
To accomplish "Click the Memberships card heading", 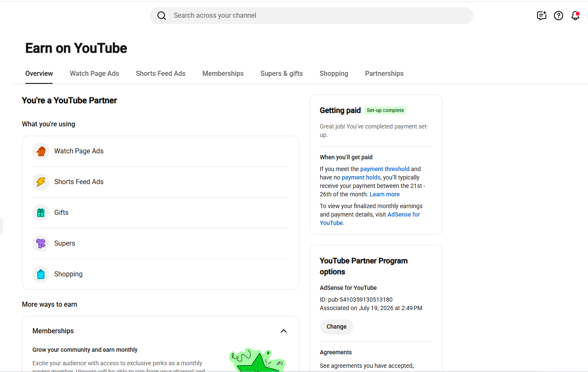I will click(53, 331).
